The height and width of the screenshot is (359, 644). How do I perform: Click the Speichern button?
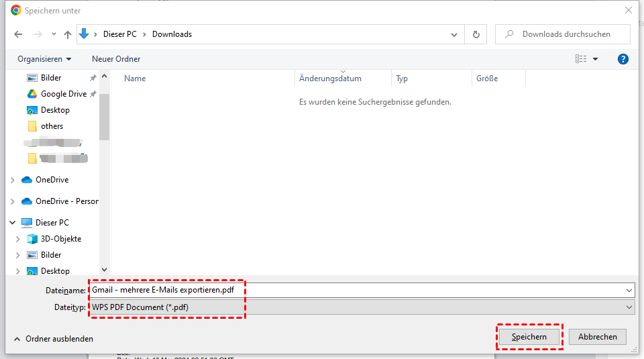coord(529,337)
